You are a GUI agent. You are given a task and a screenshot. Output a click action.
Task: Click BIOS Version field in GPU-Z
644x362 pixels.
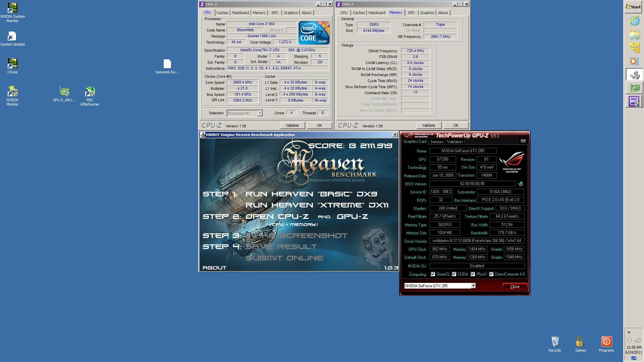pyautogui.click(x=472, y=184)
